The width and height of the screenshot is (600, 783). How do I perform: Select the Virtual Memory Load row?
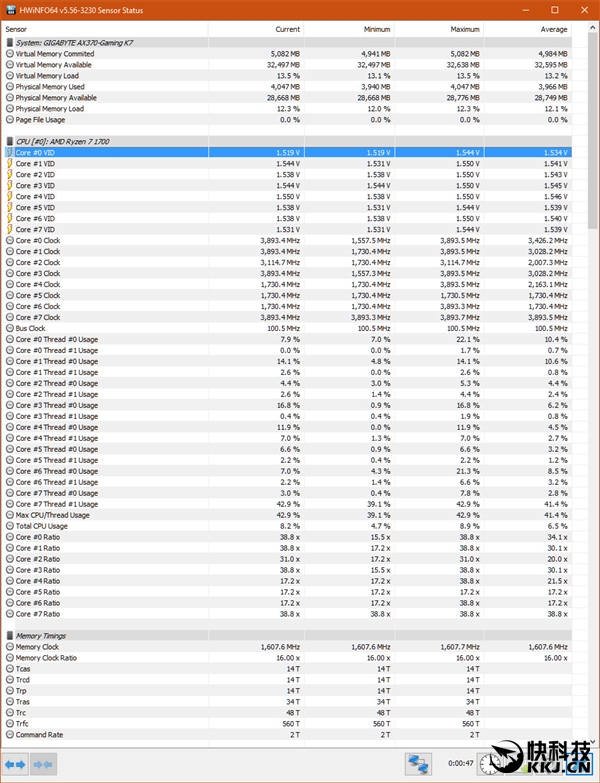[x=287, y=75]
